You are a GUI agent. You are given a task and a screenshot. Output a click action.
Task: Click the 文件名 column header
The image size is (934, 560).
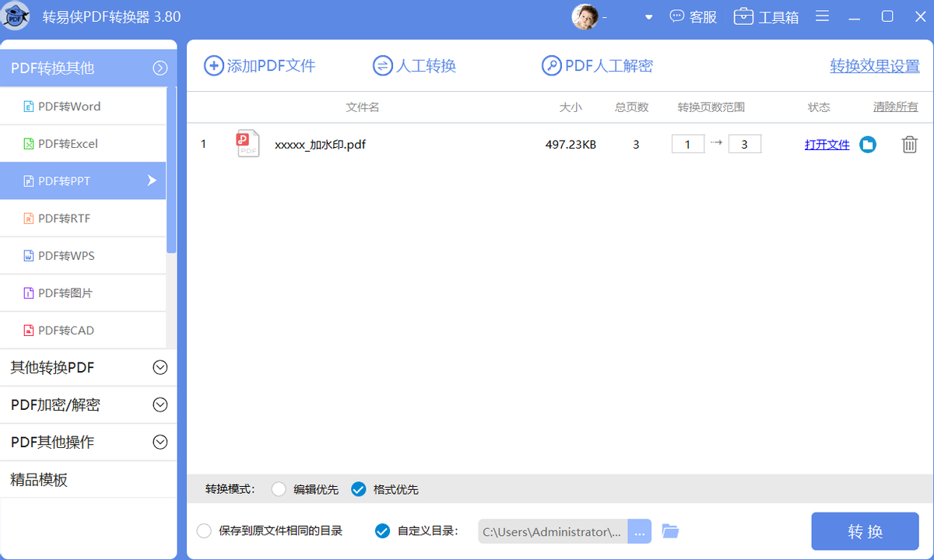363,107
